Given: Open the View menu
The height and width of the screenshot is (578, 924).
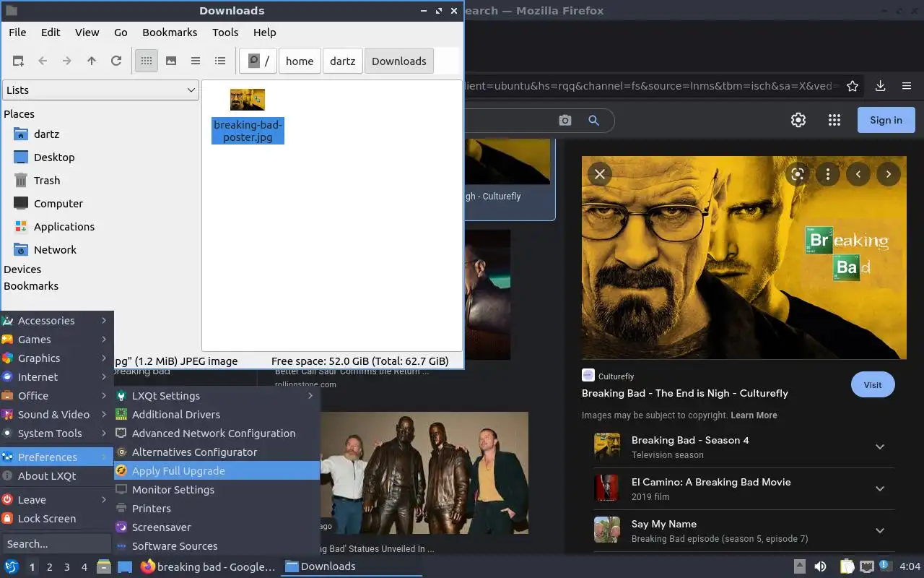Looking at the screenshot, I should click(x=87, y=33).
